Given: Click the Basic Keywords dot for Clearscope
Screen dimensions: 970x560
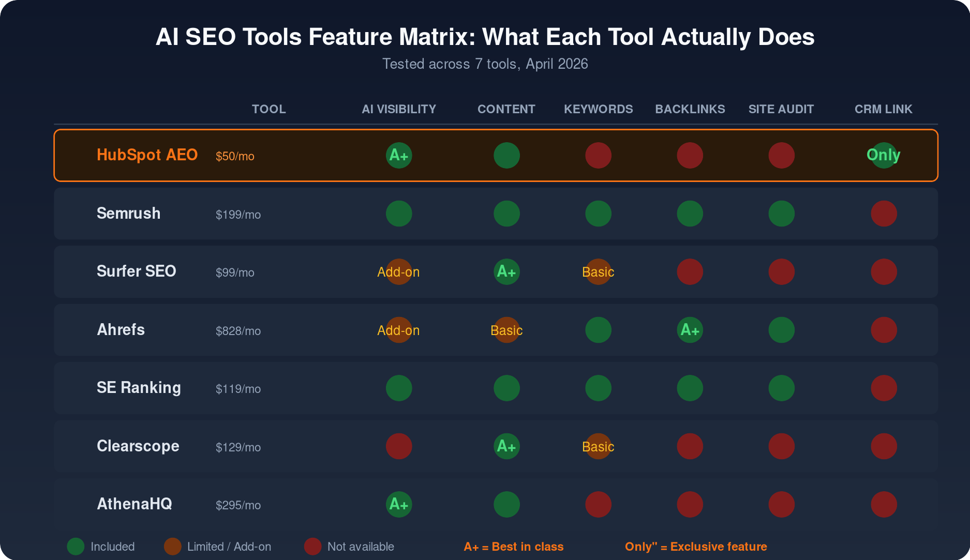Looking at the screenshot, I should click(598, 446).
